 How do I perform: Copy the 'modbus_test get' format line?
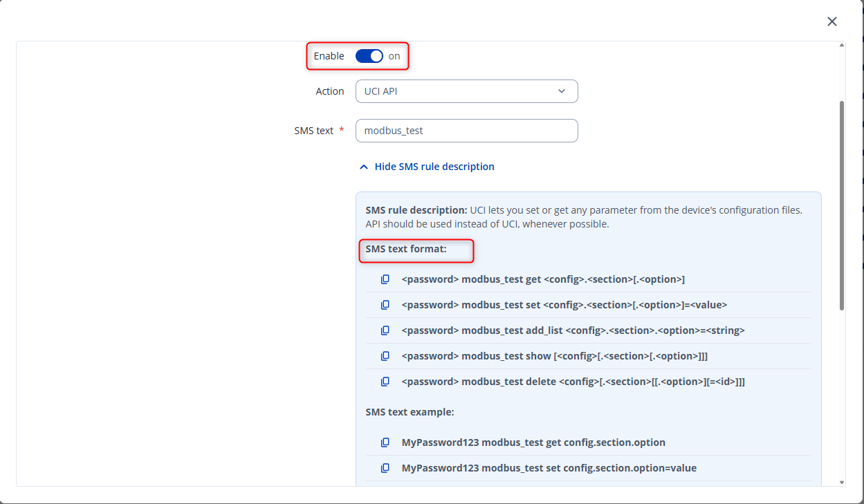pos(385,279)
